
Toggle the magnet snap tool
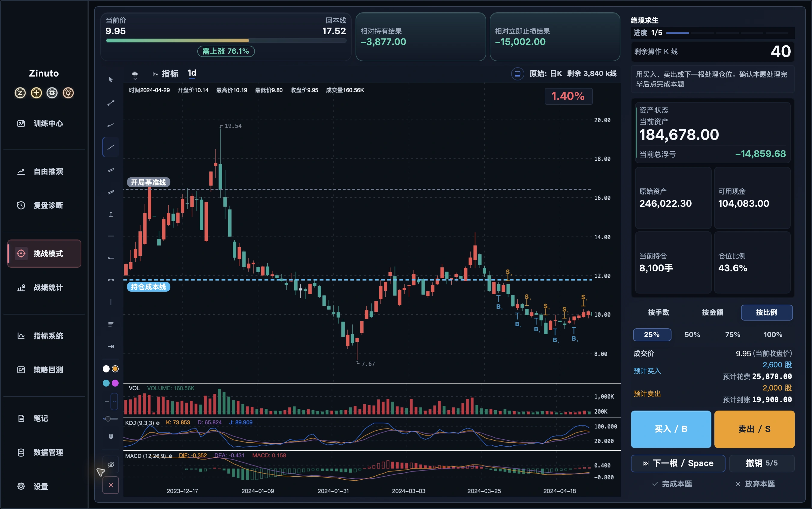111,437
